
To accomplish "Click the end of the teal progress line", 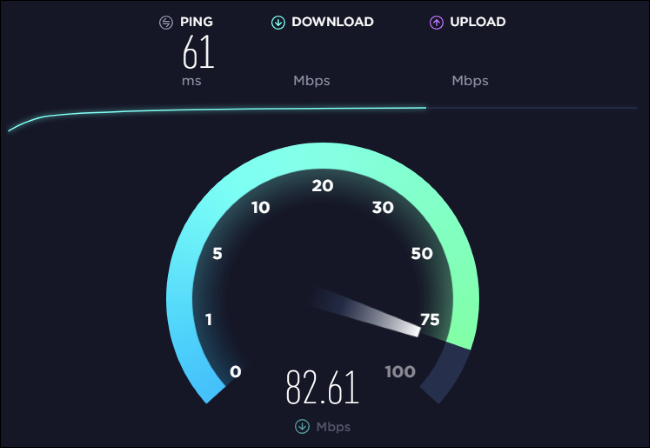I will (425, 108).
